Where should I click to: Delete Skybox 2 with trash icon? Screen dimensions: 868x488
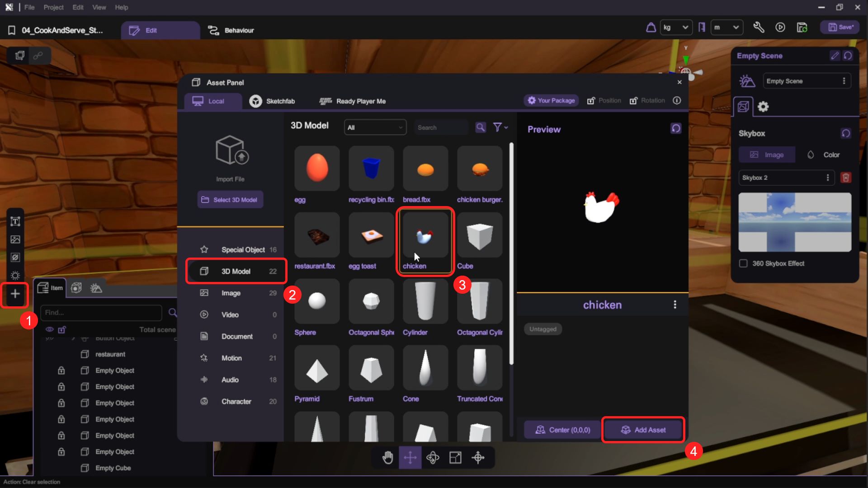(x=846, y=178)
